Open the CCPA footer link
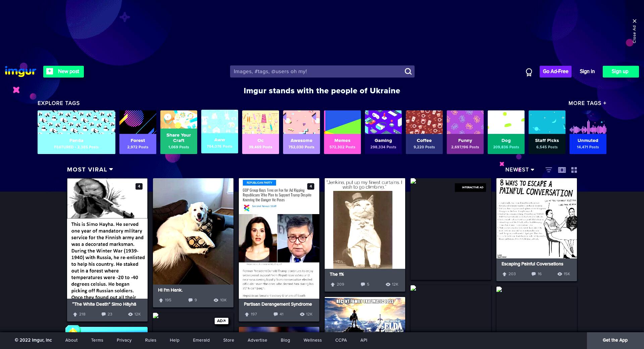 (x=341, y=340)
